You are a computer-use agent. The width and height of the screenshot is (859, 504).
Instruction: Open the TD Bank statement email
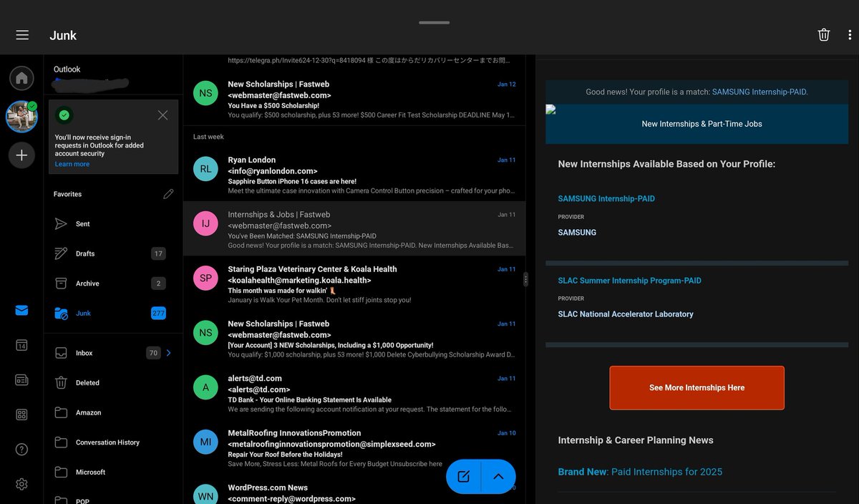354,392
